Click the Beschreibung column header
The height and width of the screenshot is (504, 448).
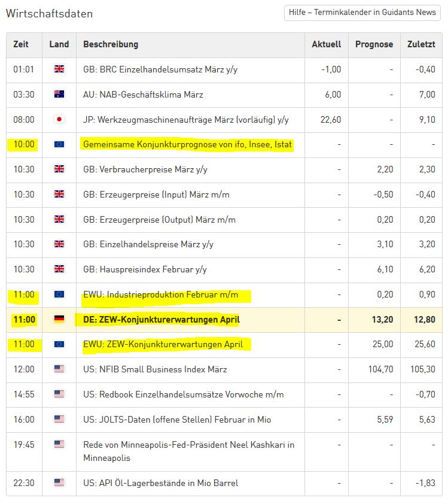click(111, 44)
